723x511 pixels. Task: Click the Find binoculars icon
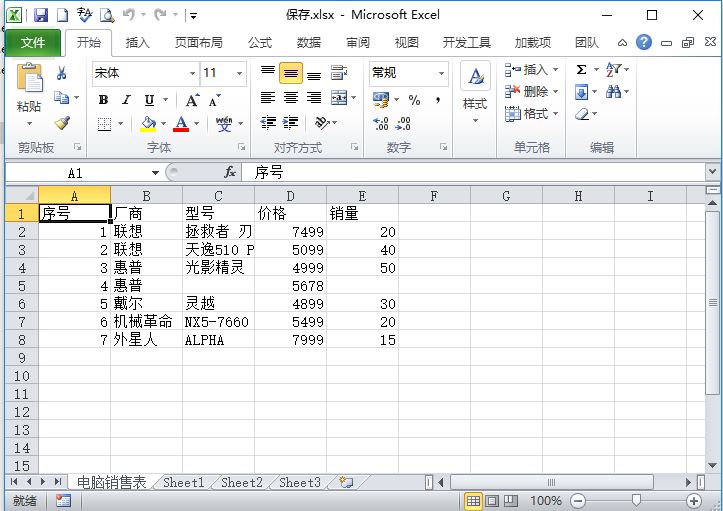coord(614,92)
